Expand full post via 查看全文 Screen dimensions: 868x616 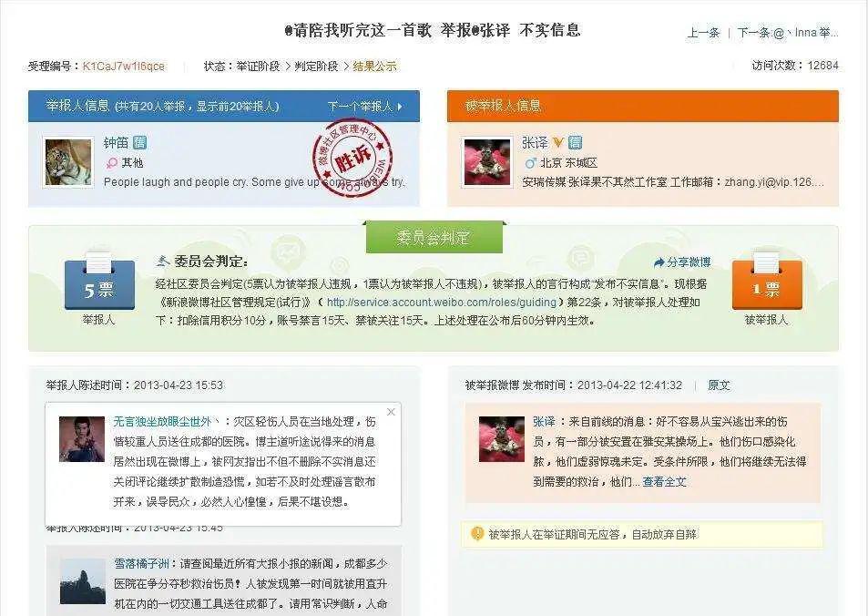point(664,482)
